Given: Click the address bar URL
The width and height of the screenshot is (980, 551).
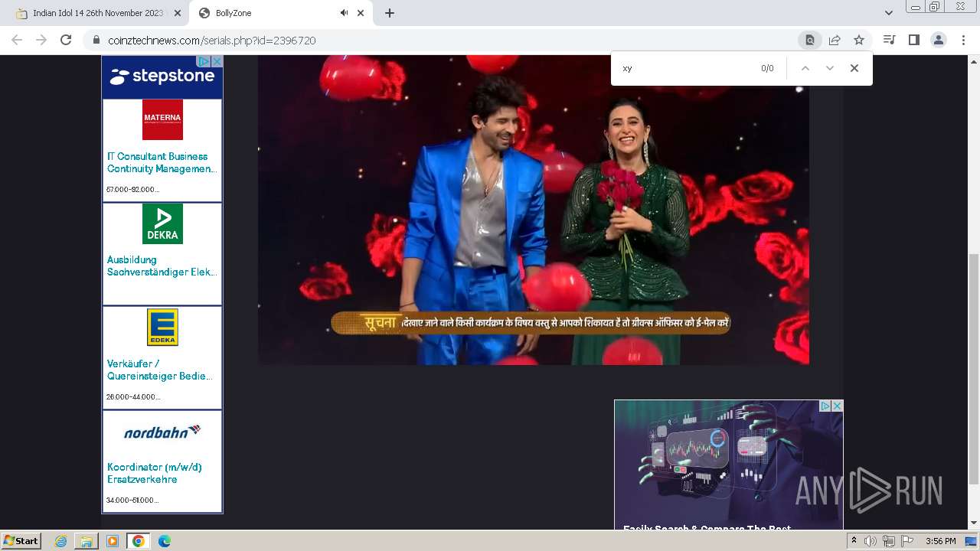Looking at the screenshot, I should click(x=212, y=41).
